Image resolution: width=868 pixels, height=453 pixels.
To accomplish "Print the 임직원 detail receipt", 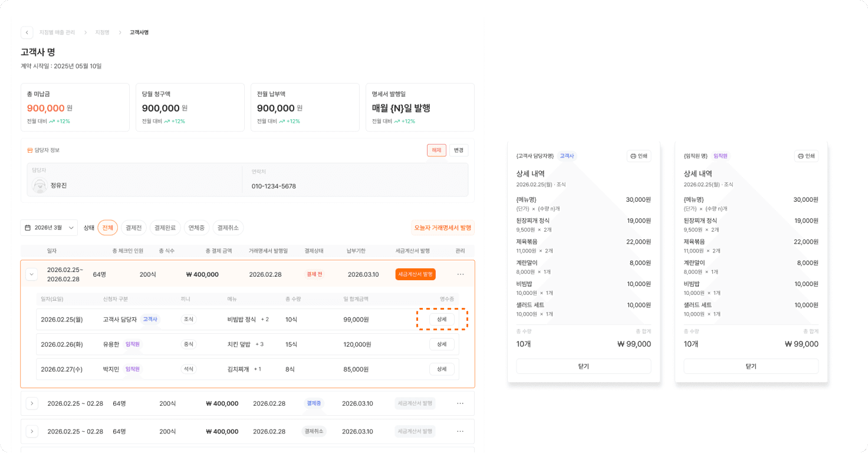I will [806, 156].
